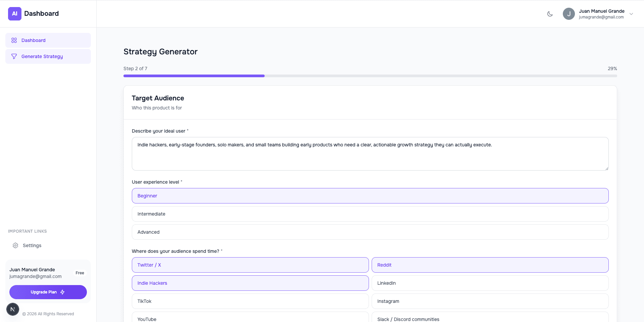
Task: Click the Dashboard title in header
Action: point(41,13)
